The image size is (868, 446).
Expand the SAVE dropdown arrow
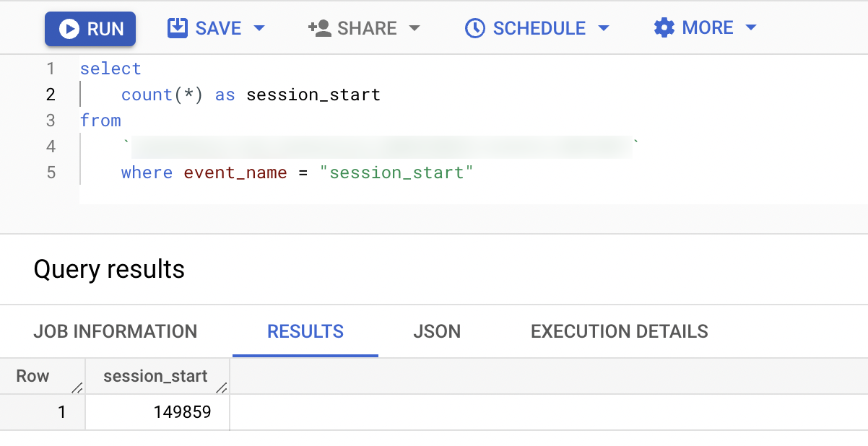pyautogui.click(x=259, y=28)
